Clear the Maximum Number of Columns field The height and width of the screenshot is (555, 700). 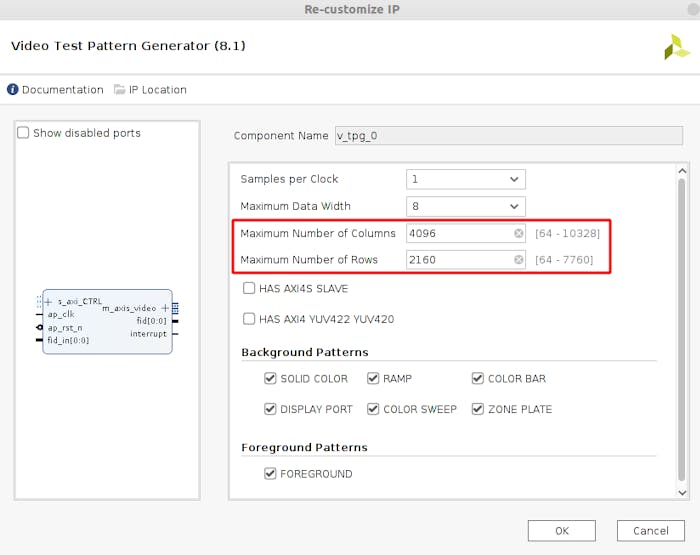[x=519, y=233]
